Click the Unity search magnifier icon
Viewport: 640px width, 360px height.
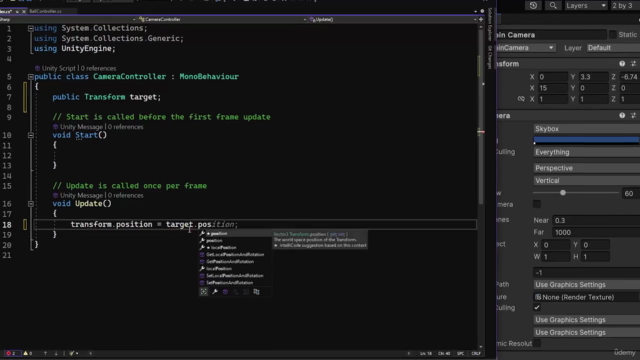pyautogui.click(x=553, y=5)
